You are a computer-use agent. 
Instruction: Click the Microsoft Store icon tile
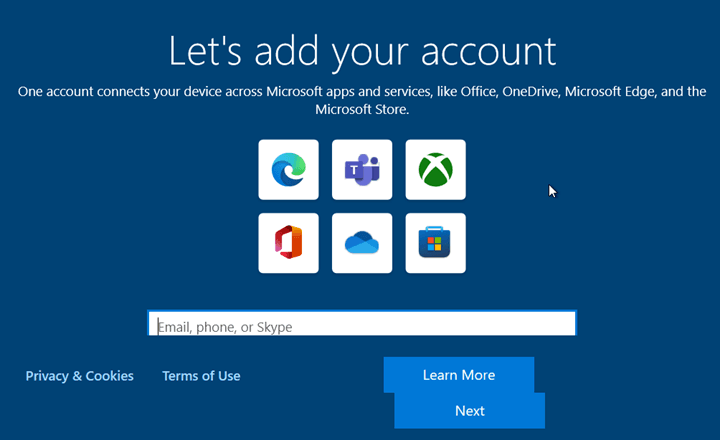[x=435, y=243]
